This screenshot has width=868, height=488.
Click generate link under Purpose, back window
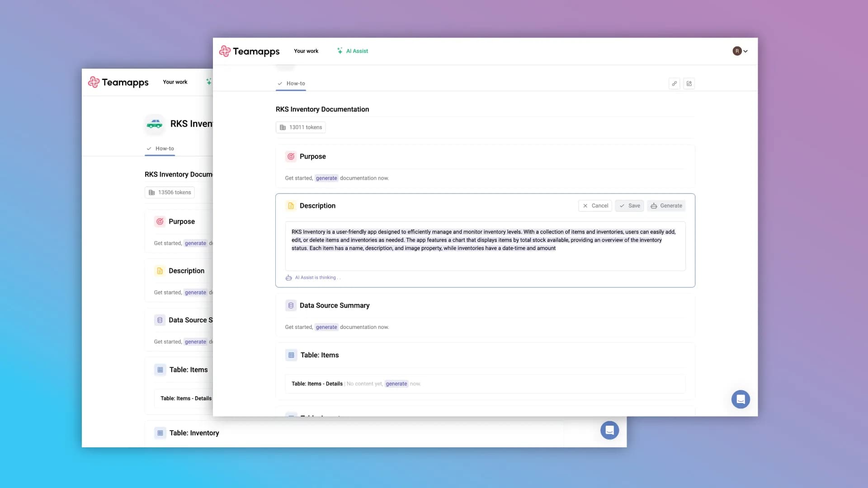(x=195, y=243)
